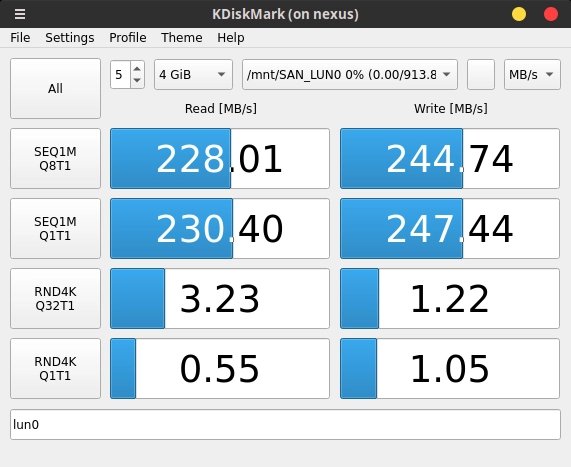Decrease the loop count with down arrow
571x467 pixels.
[137, 80]
